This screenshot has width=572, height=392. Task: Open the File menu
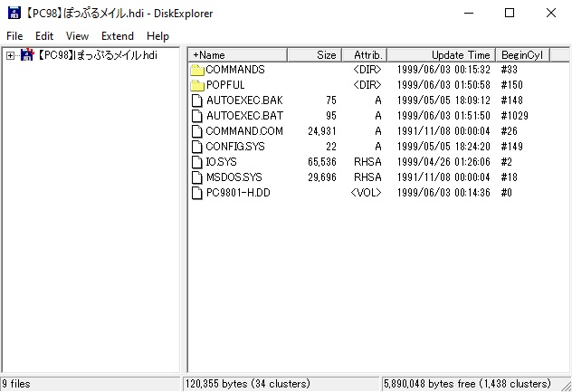coord(14,36)
